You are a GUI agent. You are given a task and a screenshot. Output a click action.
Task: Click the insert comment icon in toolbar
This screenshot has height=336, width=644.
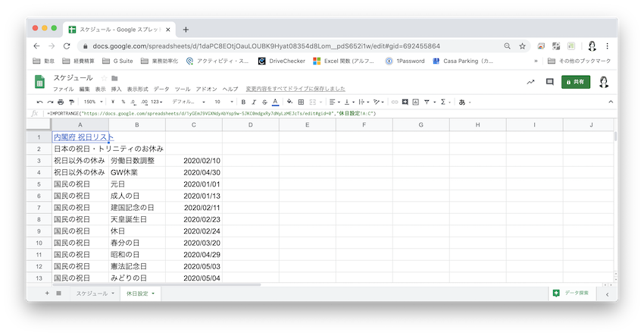tap(405, 102)
